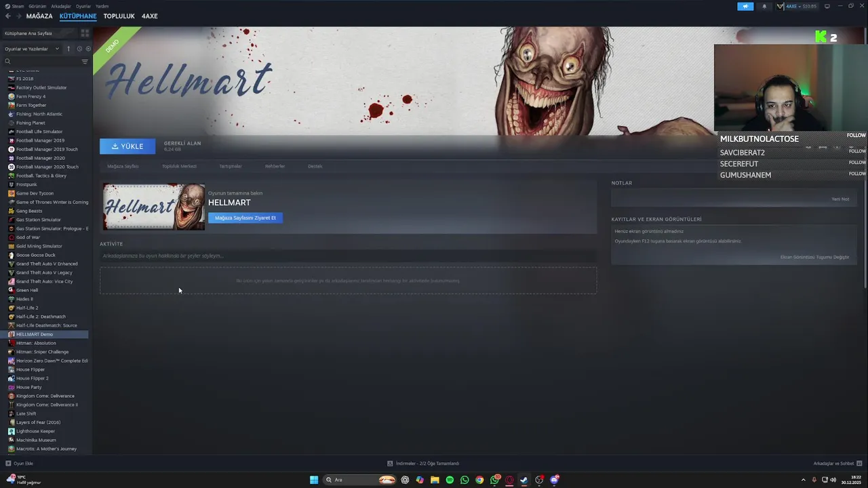The height and width of the screenshot is (488, 868).
Task: Open the Tartışmalar game tab
Action: click(x=230, y=166)
